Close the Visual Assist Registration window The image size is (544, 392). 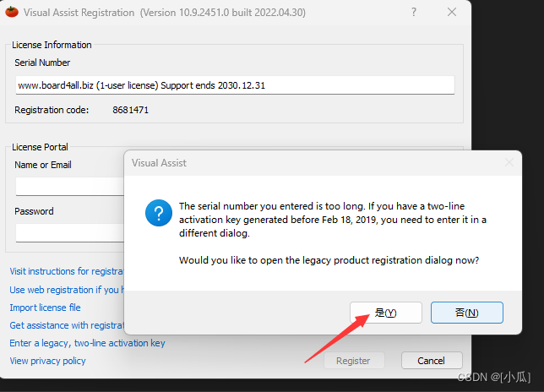click(x=452, y=12)
